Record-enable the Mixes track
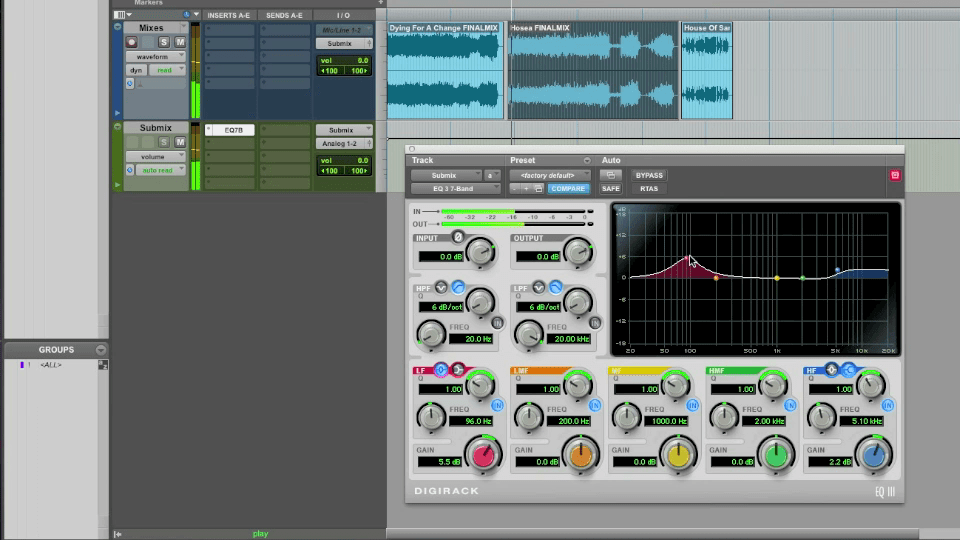Screen dimensions: 960x540 click(131, 42)
